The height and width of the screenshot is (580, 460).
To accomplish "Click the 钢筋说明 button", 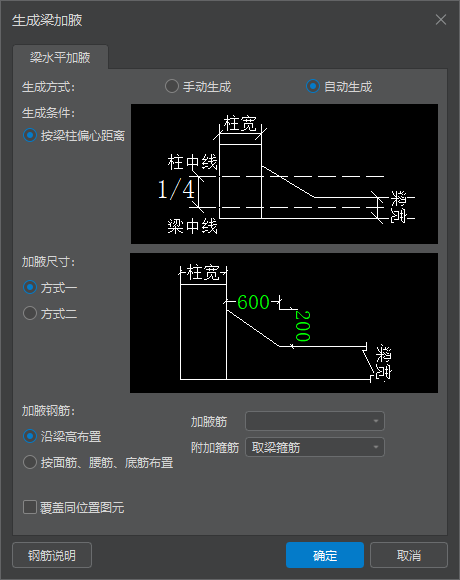I will click(52, 555).
